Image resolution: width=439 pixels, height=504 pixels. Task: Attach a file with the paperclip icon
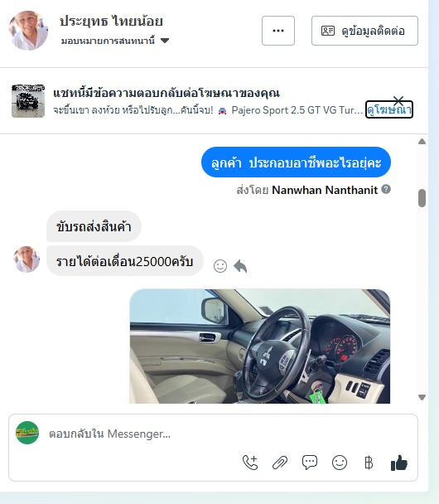pos(280,463)
